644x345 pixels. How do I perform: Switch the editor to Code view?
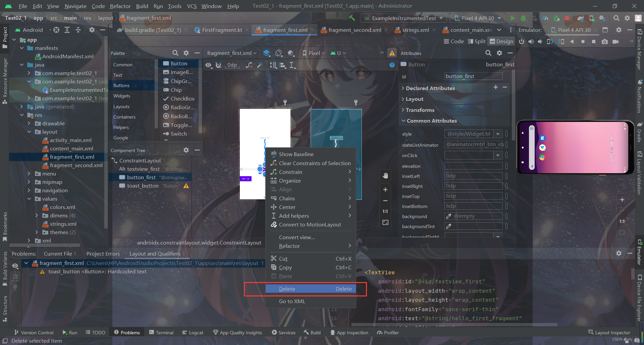coord(453,41)
